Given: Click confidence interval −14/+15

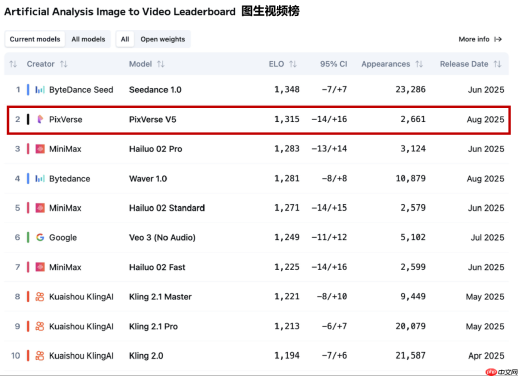Looking at the screenshot, I should [329, 208].
